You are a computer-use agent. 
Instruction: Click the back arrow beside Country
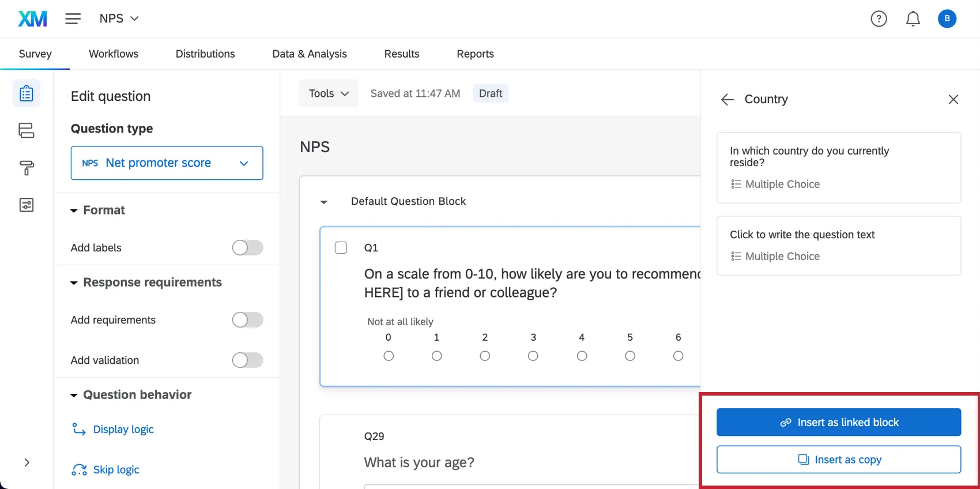coord(728,99)
